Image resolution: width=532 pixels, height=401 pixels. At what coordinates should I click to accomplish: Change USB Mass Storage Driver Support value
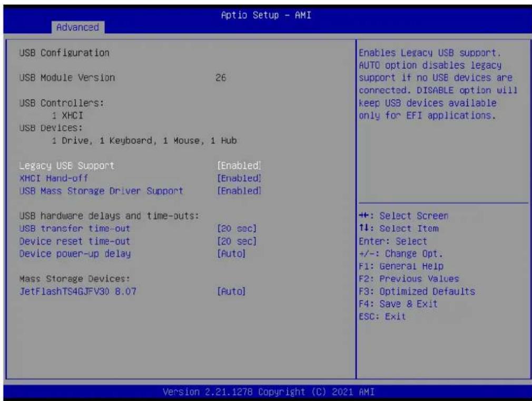[239, 191]
